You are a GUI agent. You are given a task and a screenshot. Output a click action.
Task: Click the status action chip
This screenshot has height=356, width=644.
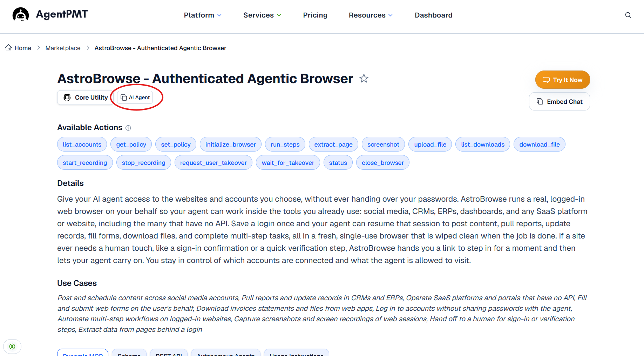tap(338, 162)
